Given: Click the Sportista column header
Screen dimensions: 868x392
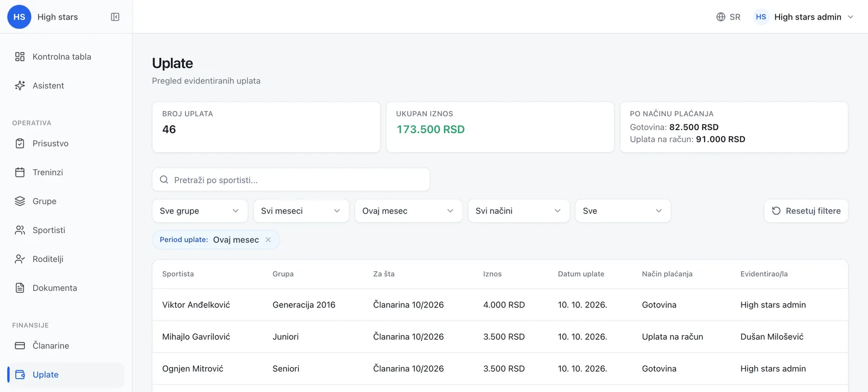Looking at the screenshot, I should 178,274.
